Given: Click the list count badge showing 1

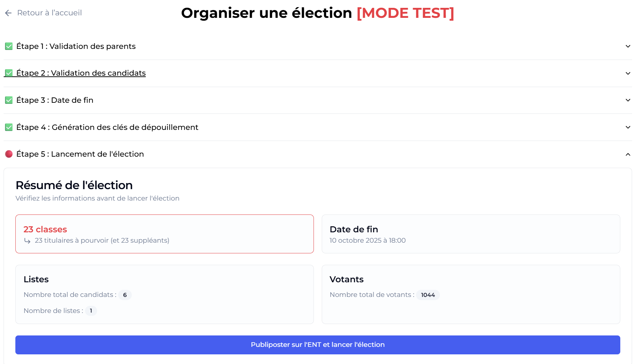Looking at the screenshot, I should tap(91, 311).
